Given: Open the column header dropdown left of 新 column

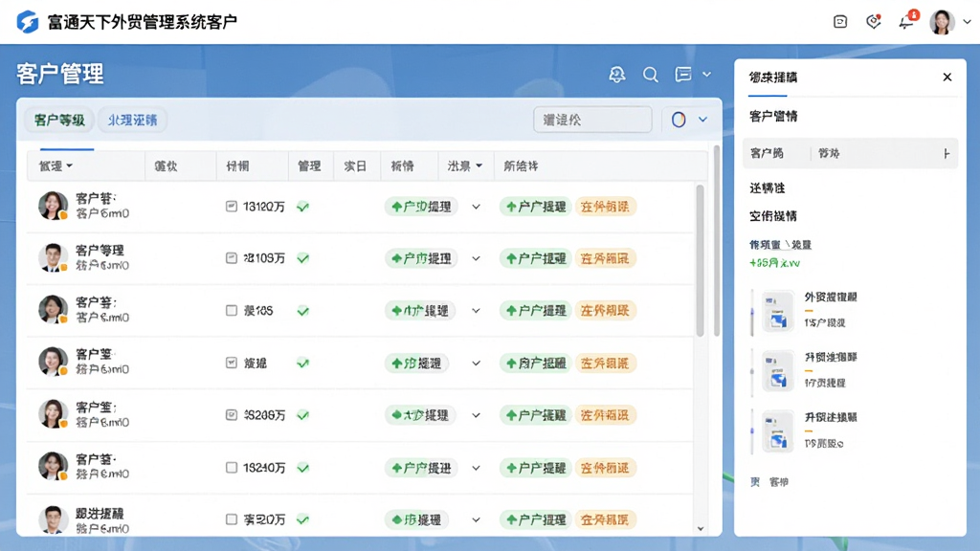Looking at the screenshot, I should pos(479,166).
